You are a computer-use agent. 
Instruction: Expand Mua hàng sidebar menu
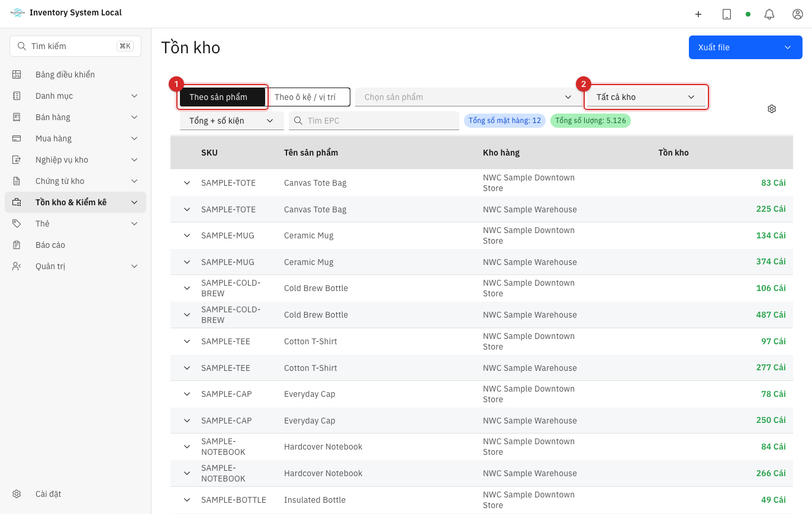click(x=75, y=138)
